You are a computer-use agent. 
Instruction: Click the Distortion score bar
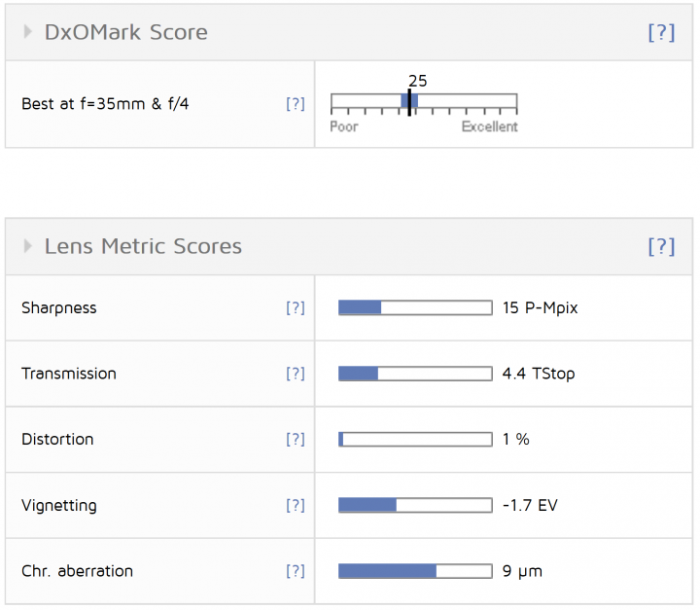pyautogui.click(x=414, y=439)
